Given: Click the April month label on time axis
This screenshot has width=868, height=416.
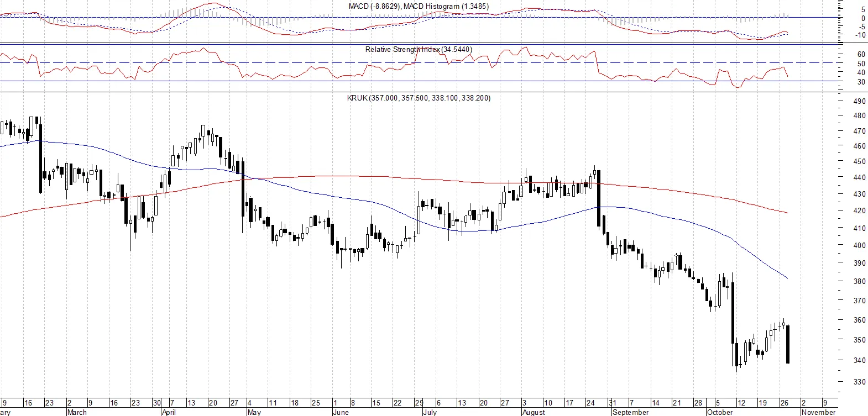Looking at the screenshot, I should (x=169, y=412).
